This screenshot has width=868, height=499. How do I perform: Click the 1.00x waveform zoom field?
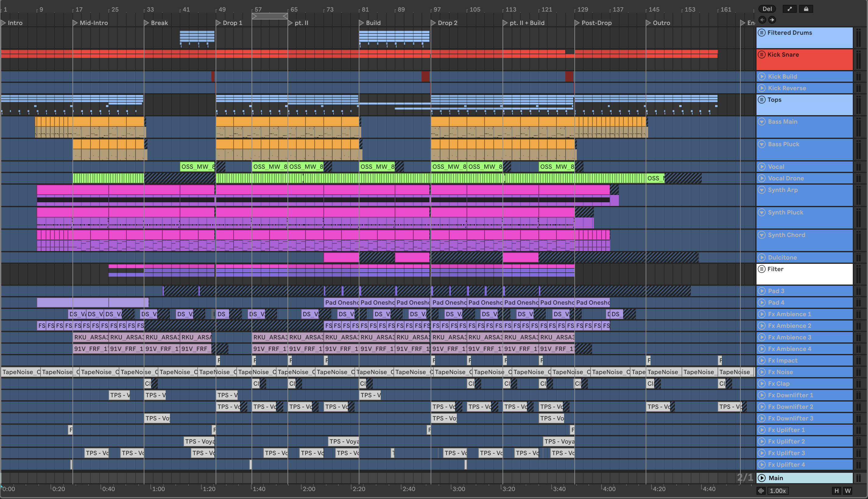(x=778, y=491)
